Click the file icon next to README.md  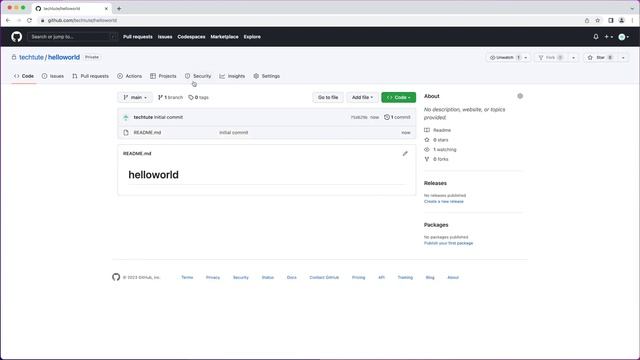[126, 133]
